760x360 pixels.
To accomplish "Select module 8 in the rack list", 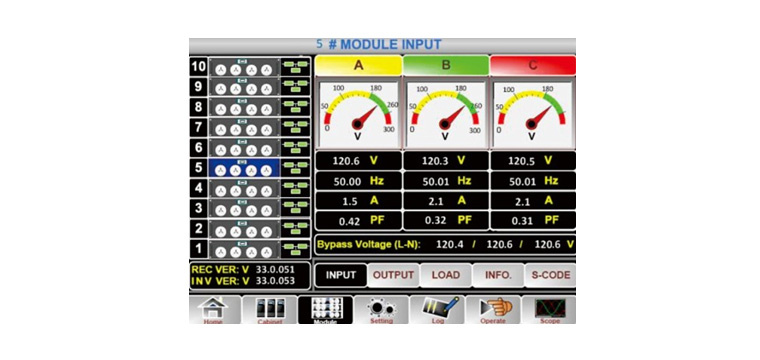I will [244, 107].
